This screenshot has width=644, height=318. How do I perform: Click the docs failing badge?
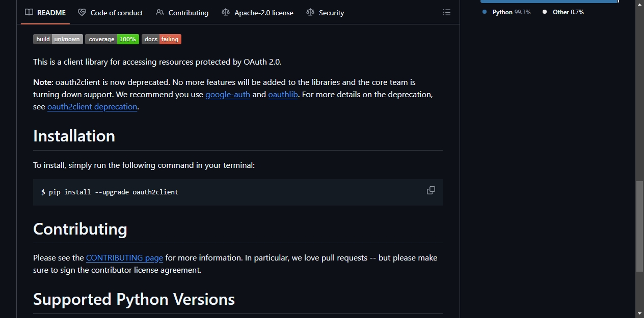pyautogui.click(x=162, y=39)
